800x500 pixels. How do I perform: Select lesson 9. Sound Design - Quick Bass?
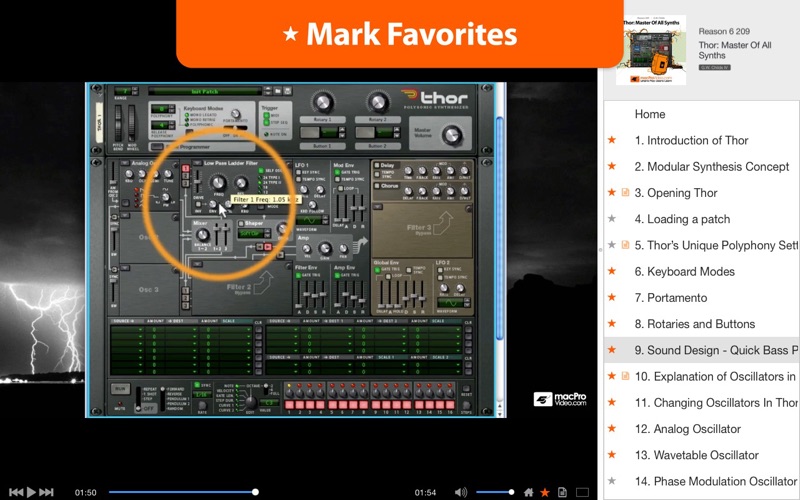coord(716,350)
